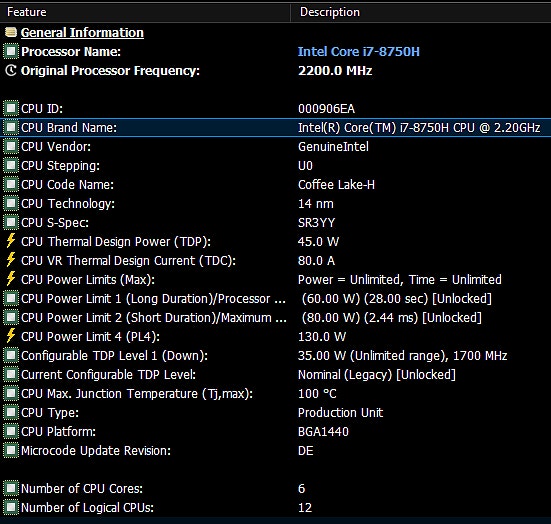The height and width of the screenshot is (524, 551).
Task: Select the CPU Power Limit 1 row
Action: pyautogui.click(x=276, y=298)
